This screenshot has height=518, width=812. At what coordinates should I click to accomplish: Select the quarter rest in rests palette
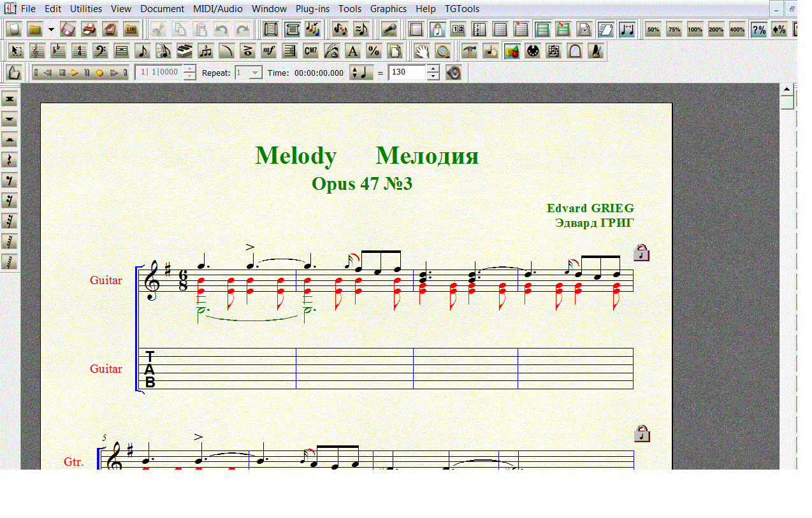point(10,160)
